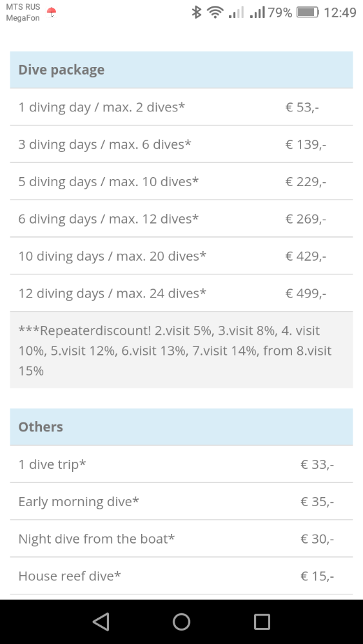Tap the Repeaterdiscount note text
363x644 pixels.
[175, 350]
